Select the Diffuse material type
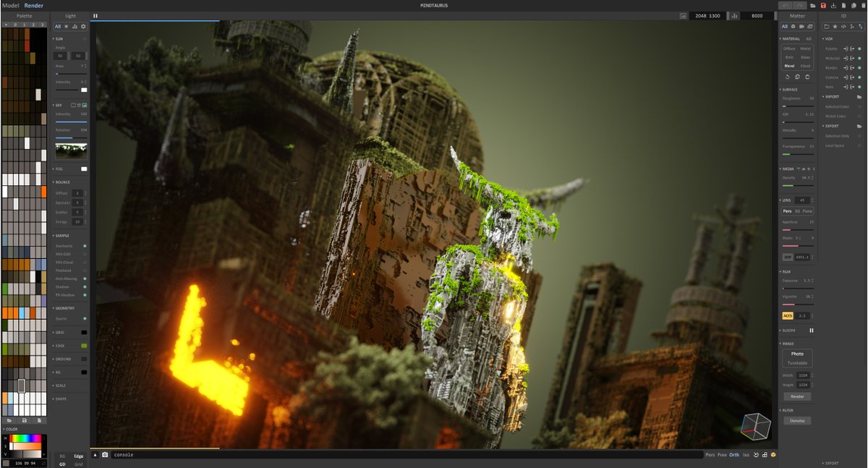 (789, 48)
